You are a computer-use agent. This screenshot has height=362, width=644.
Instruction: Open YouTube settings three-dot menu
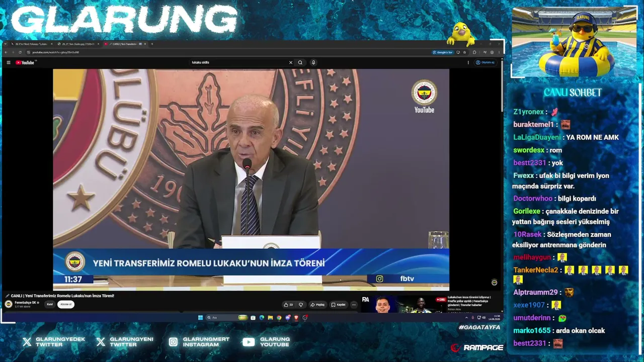click(468, 62)
